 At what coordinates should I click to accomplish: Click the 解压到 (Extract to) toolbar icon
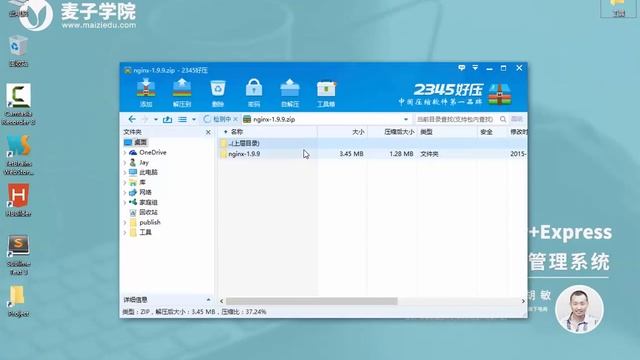[182, 93]
